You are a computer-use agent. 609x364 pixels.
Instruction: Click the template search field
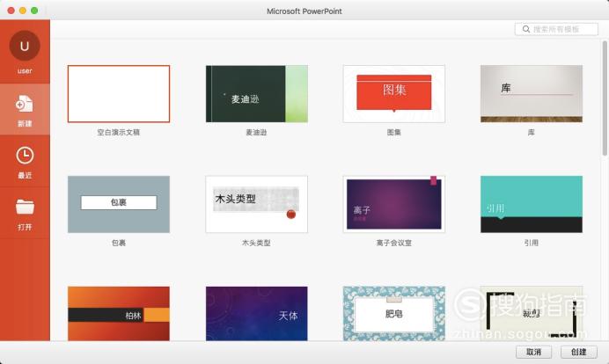click(556, 29)
